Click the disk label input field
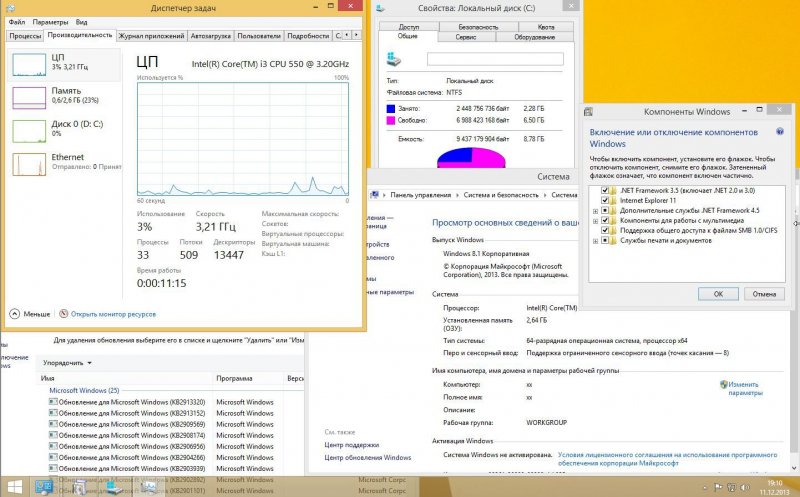Screen dimensions: 800x497 (x=495, y=59)
